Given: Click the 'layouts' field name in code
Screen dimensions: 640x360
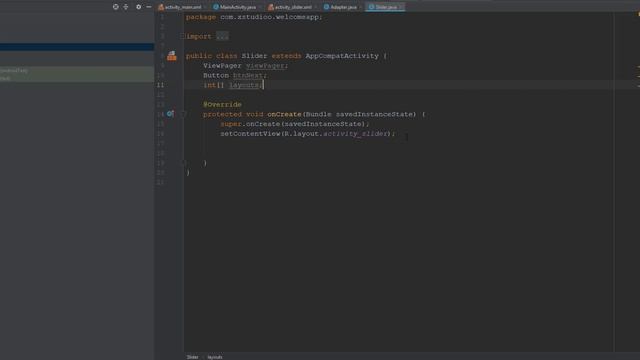Looking at the screenshot, I should coord(244,85).
